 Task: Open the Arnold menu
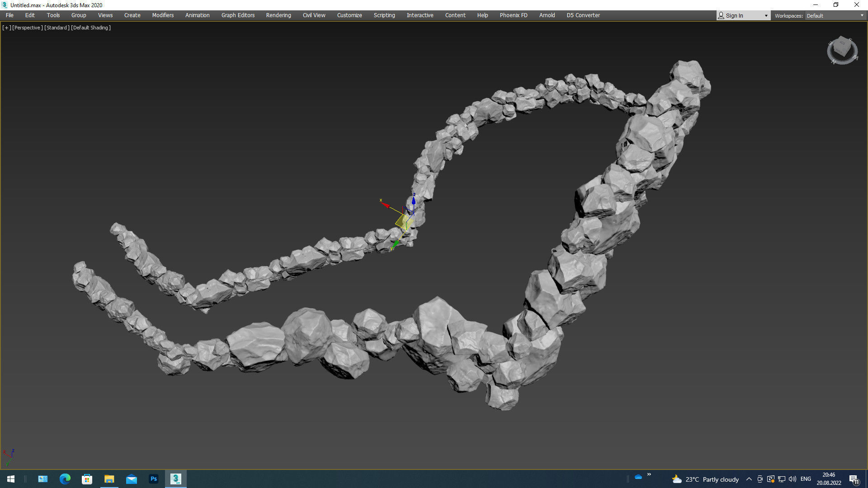click(547, 15)
